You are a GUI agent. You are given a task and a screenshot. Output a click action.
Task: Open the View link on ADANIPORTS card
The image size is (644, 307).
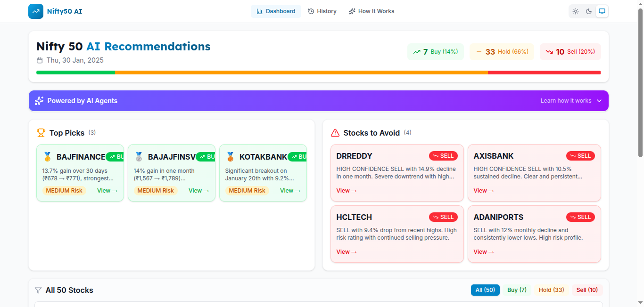484,252
